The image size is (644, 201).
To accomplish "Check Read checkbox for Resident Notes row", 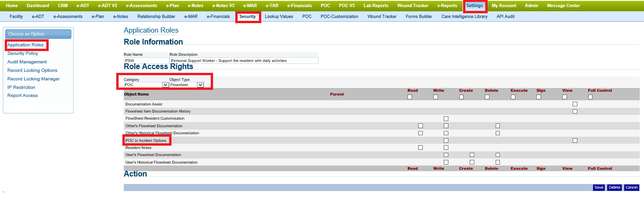I will 421,148.
